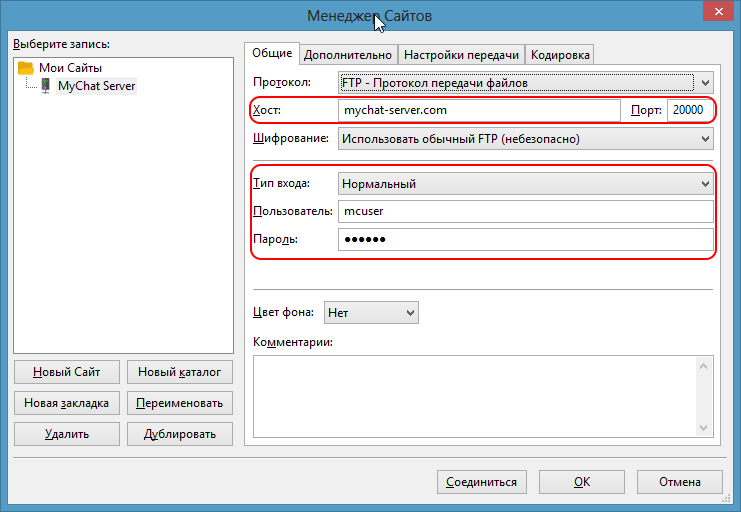741x512 pixels.
Task: Open the Цвет фона dropdown
Action: coord(371,312)
